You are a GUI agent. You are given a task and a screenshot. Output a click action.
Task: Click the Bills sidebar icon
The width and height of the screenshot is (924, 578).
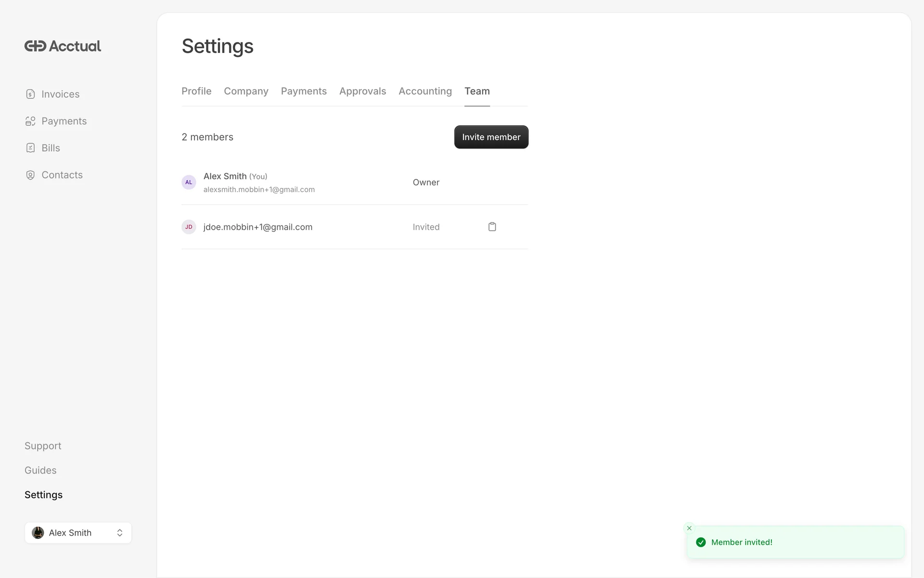coord(30,148)
